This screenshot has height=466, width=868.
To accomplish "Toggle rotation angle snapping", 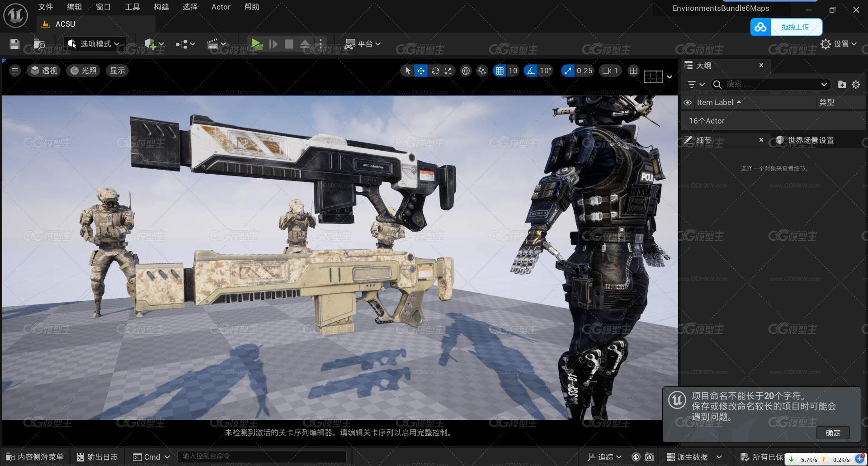I will tap(531, 71).
